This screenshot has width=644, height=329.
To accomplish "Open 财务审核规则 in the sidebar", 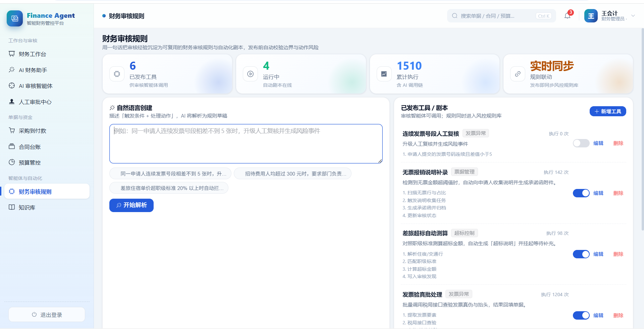I will [47, 191].
